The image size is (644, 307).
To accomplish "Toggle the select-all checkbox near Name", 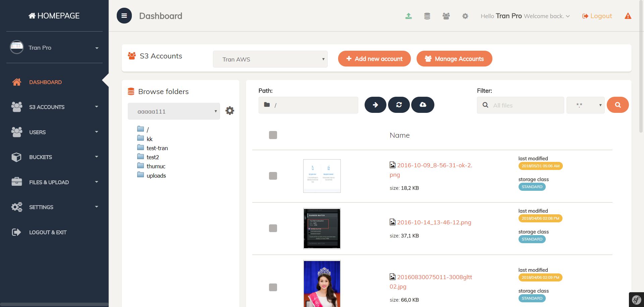I will coord(273,135).
